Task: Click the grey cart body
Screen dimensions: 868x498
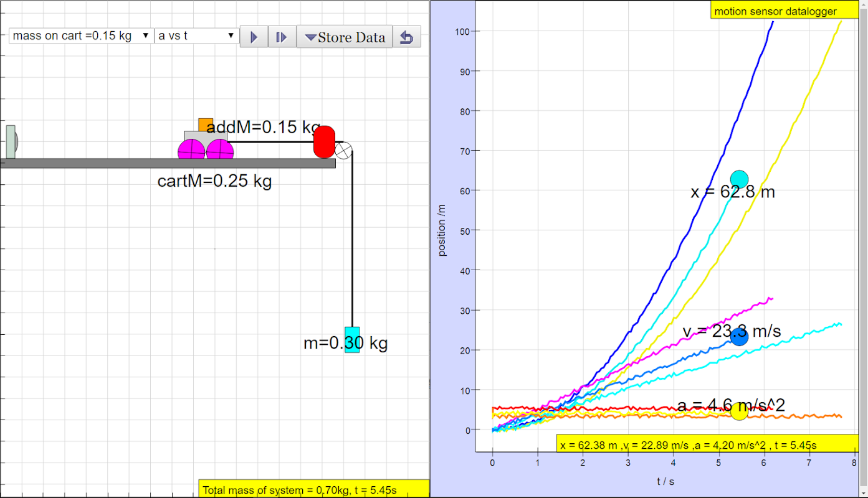Action: click(x=206, y=136)
